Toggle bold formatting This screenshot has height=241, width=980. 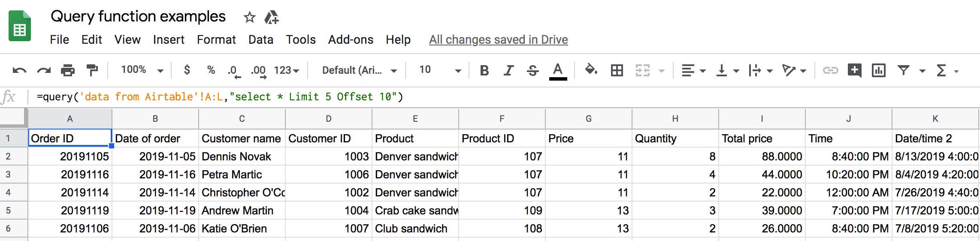point(484,70)
